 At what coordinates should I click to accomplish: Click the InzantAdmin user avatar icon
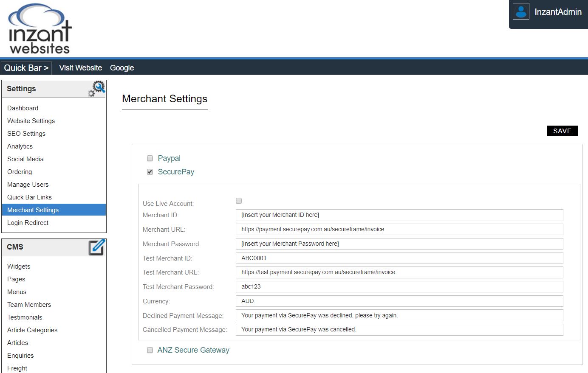[x=521, y=11]
